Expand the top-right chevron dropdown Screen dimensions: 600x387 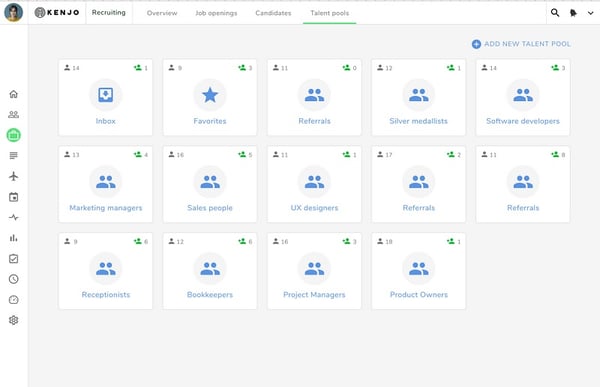pyautogui.click(x=590, y=13)
